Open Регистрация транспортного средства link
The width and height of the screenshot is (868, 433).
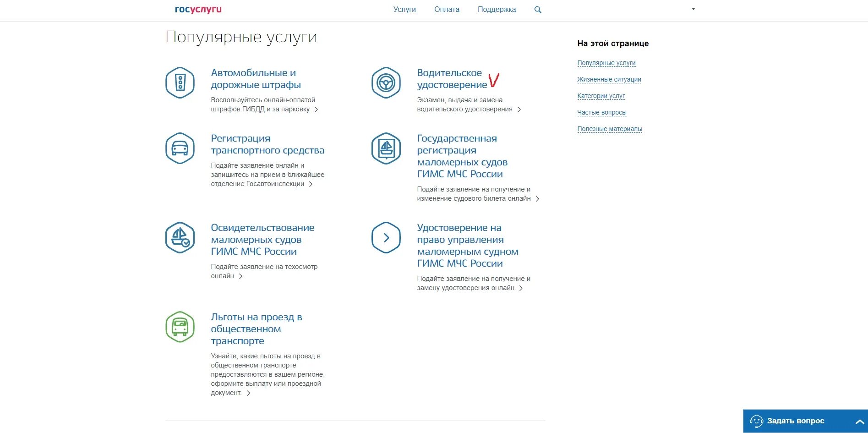coord(267,144)
